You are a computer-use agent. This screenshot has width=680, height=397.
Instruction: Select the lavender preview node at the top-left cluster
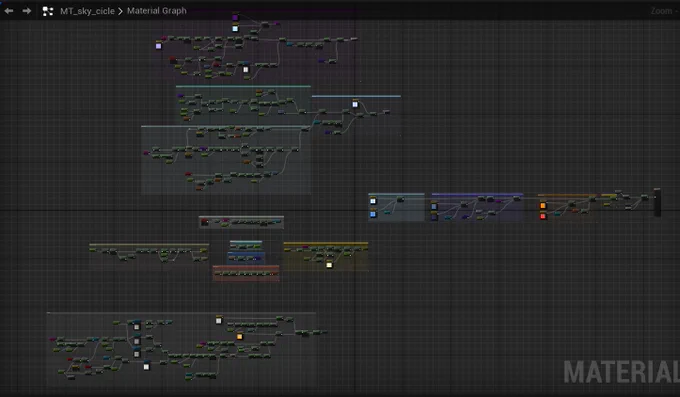[x=159, y=46]
